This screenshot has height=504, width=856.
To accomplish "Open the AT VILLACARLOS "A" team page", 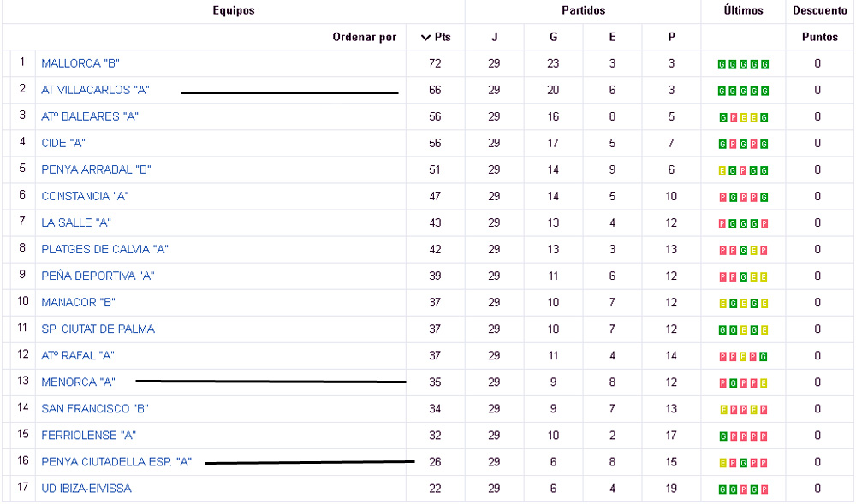I will 95,90.
